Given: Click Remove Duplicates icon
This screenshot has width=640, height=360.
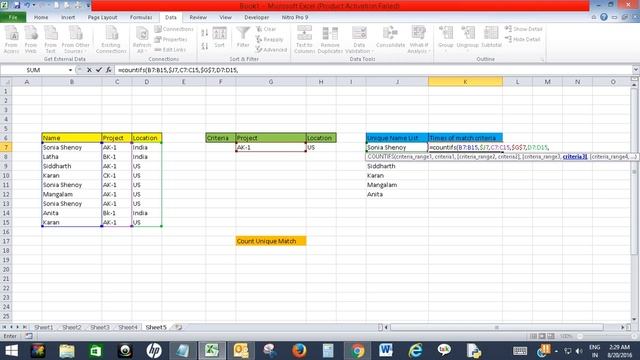Looking at the screenshot, I should [330, 39].
